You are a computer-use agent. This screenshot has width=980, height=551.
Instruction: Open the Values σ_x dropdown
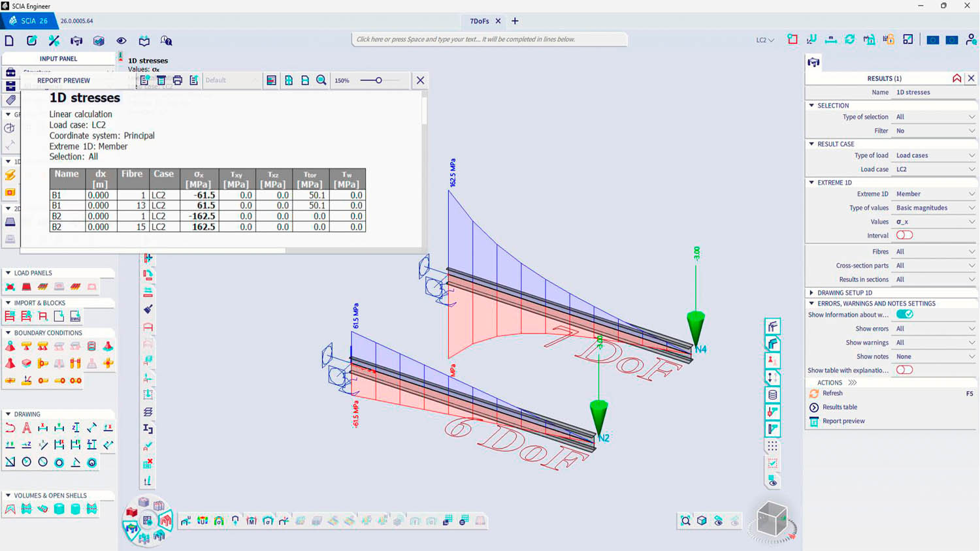click(934, 222)
